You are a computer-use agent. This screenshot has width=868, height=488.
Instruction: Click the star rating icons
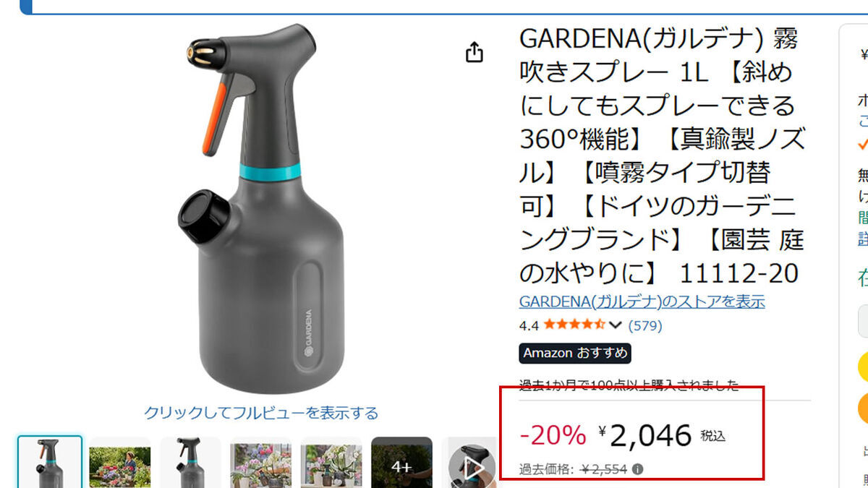574,325
